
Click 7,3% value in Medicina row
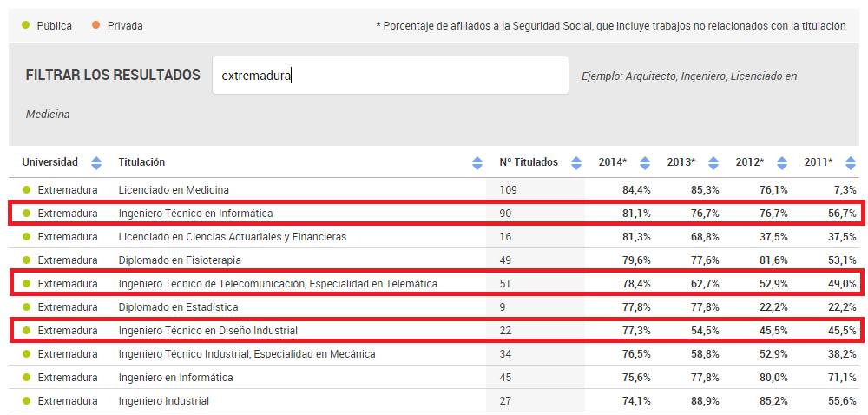point(845,190)
